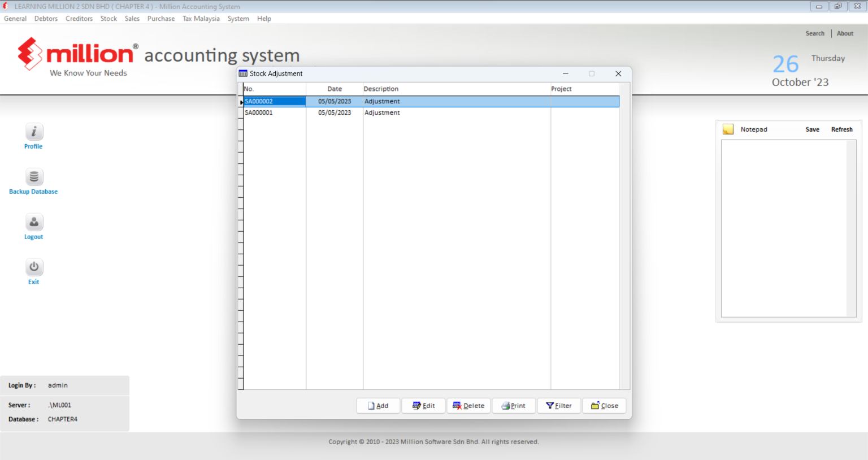Image resolution: width=868 pixels, height=460 pixels.
Task: Add a new stock adjustment
Action: (x=378, y=406)
